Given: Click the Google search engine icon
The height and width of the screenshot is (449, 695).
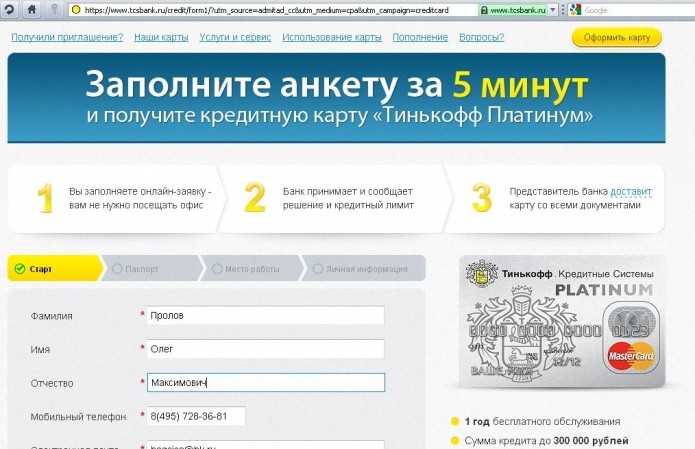Looking at the screenshot, I should point(575,10).
